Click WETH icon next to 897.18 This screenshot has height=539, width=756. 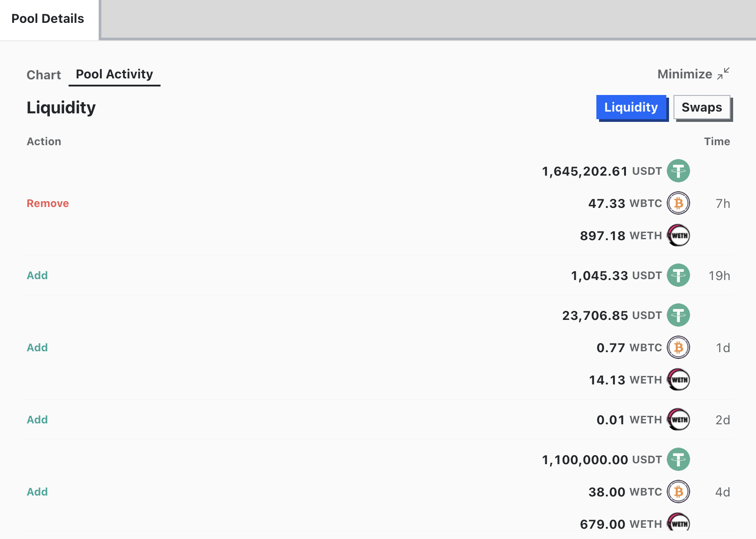coord(678,236)
